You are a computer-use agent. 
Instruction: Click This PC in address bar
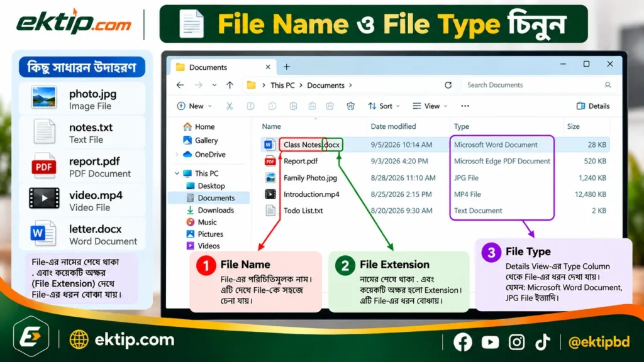tap(282, 85)
